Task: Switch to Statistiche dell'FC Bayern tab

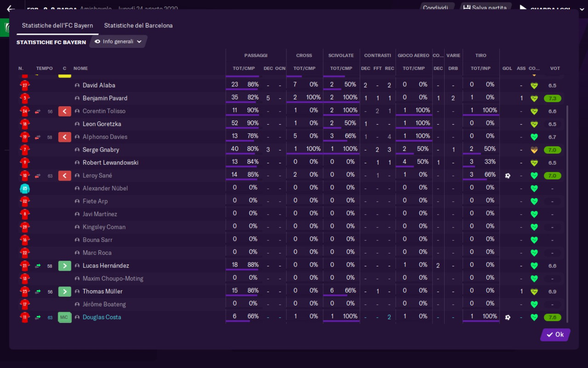Action: tap(57, 26)
